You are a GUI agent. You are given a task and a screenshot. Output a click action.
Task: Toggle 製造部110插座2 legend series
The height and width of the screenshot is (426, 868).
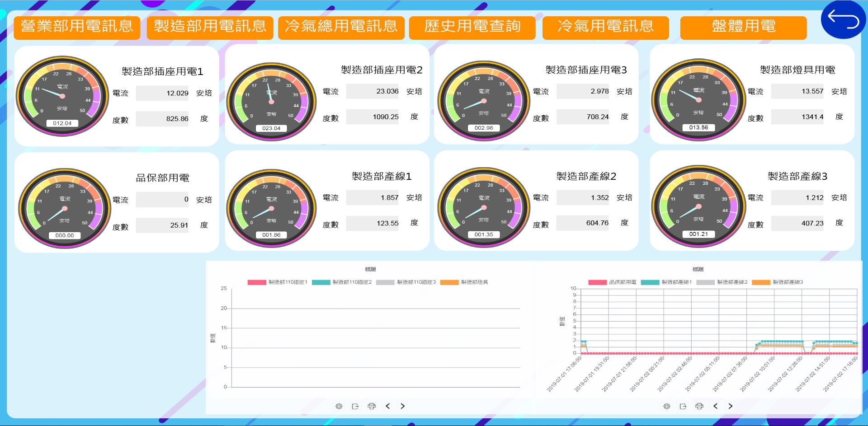click(x=342, y=282)
